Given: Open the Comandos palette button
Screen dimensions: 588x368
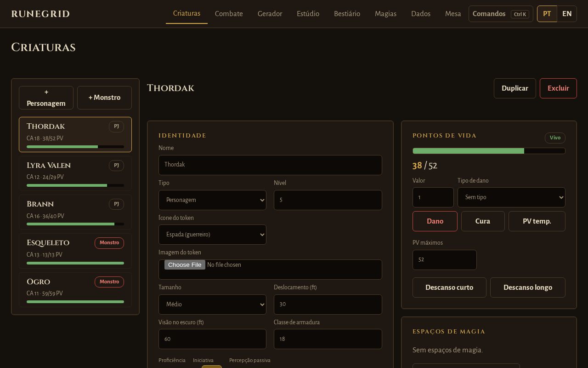Looking at the screenshot, I should (501, 14).
